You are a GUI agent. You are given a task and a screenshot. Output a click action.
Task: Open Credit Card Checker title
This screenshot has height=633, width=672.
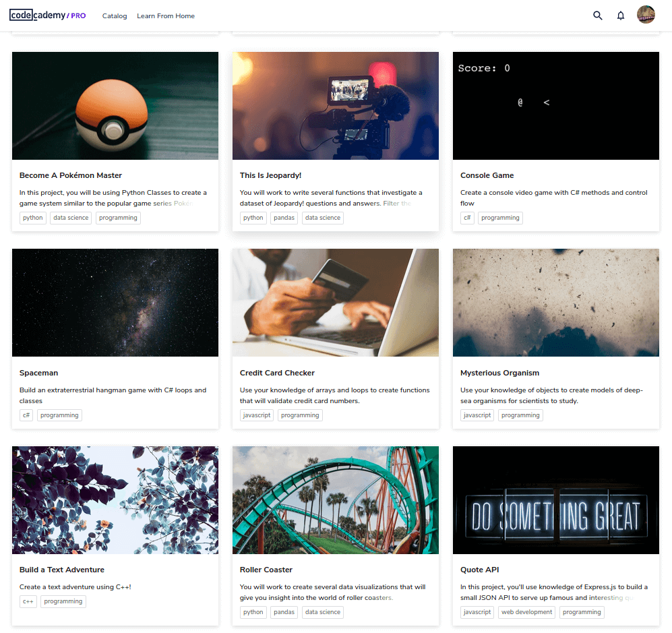pos(277,373)
